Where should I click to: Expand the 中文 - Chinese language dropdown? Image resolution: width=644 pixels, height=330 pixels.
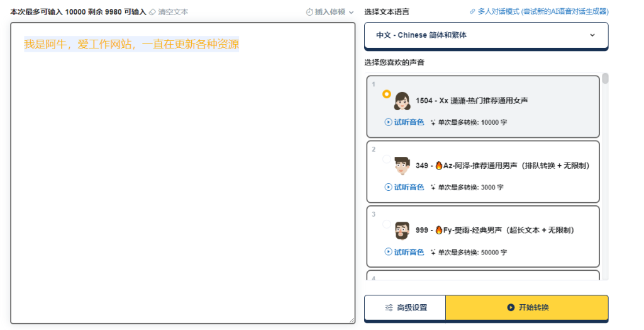[486, 35]
